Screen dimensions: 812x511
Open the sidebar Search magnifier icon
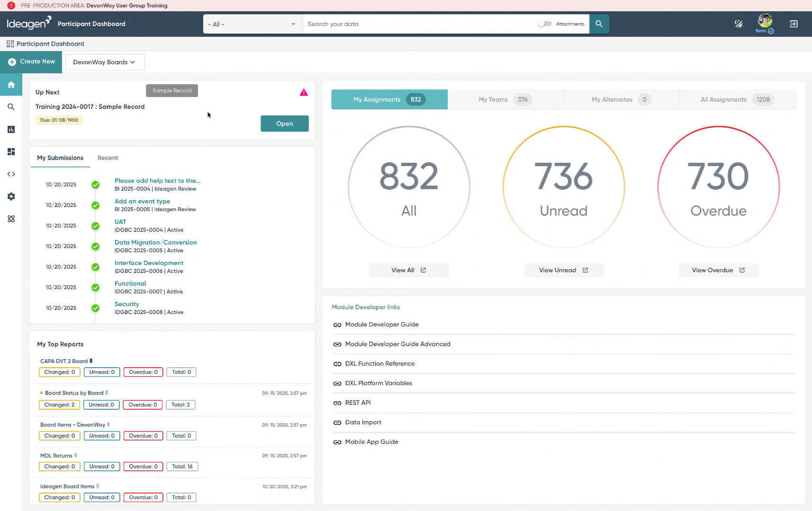11,107
